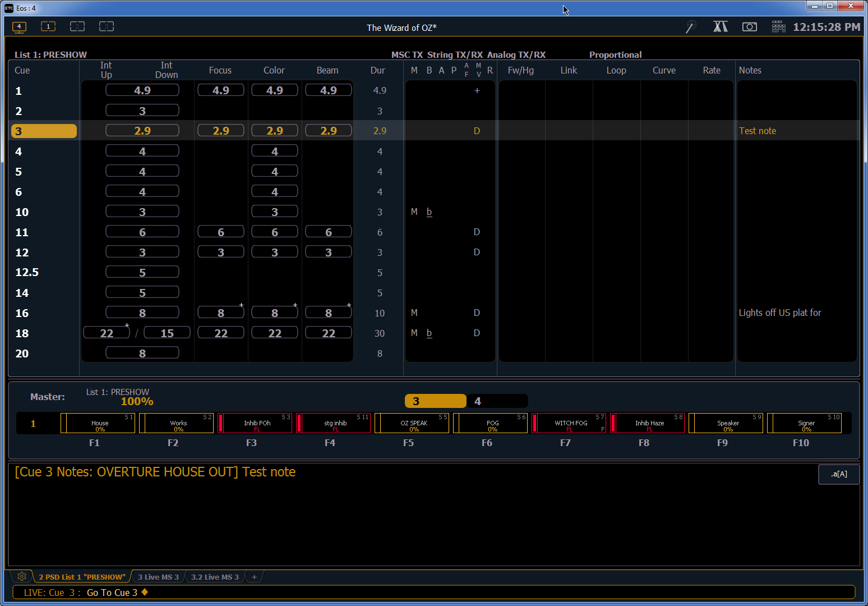Open the magic wand tool icon

pos(691,27)
